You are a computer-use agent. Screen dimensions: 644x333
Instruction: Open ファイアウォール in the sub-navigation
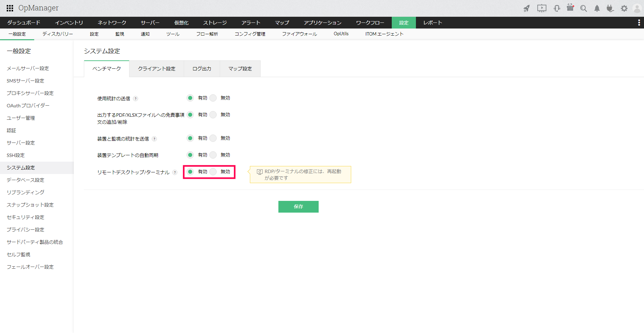point(300,34)
